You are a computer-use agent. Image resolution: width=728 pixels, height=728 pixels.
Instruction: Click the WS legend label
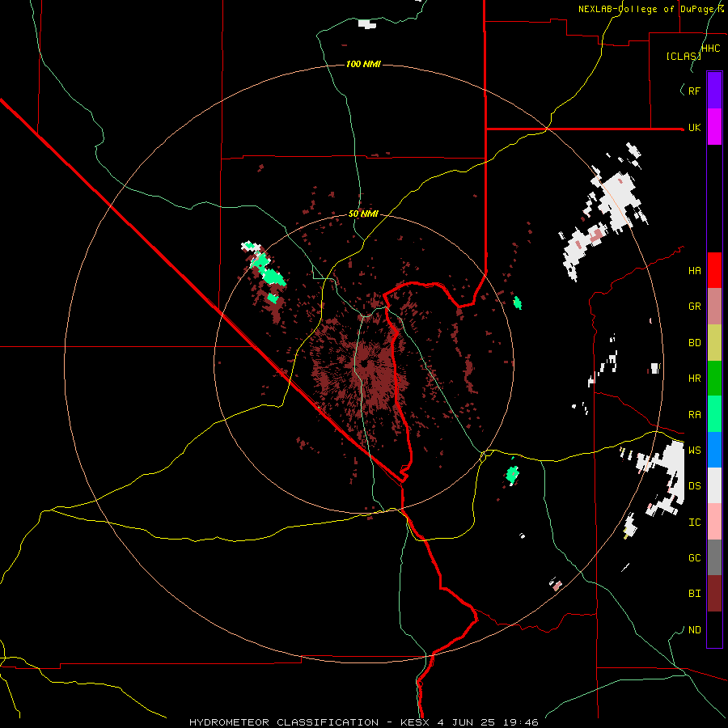694,450
